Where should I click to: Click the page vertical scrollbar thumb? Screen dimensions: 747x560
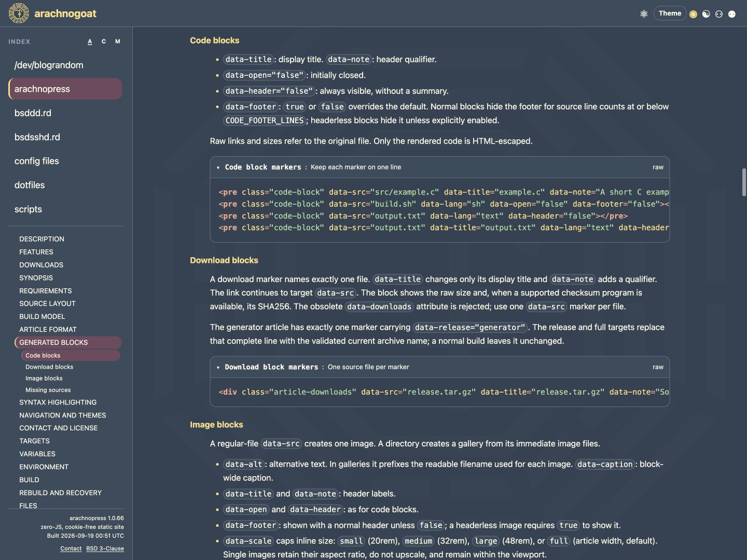coord(744,182)
